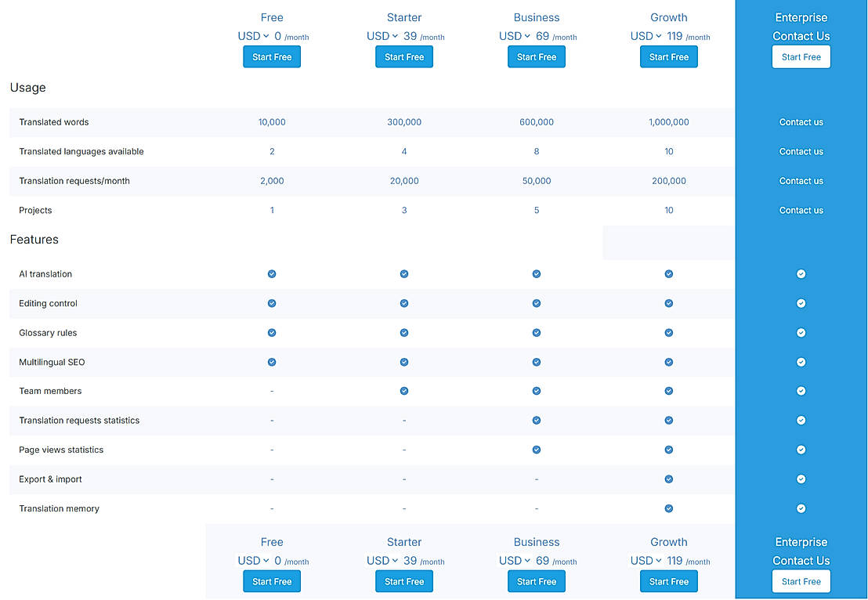Click AI translation checkmark in Enterprise column
868x600 pixels.
click(x=801, y=274)
